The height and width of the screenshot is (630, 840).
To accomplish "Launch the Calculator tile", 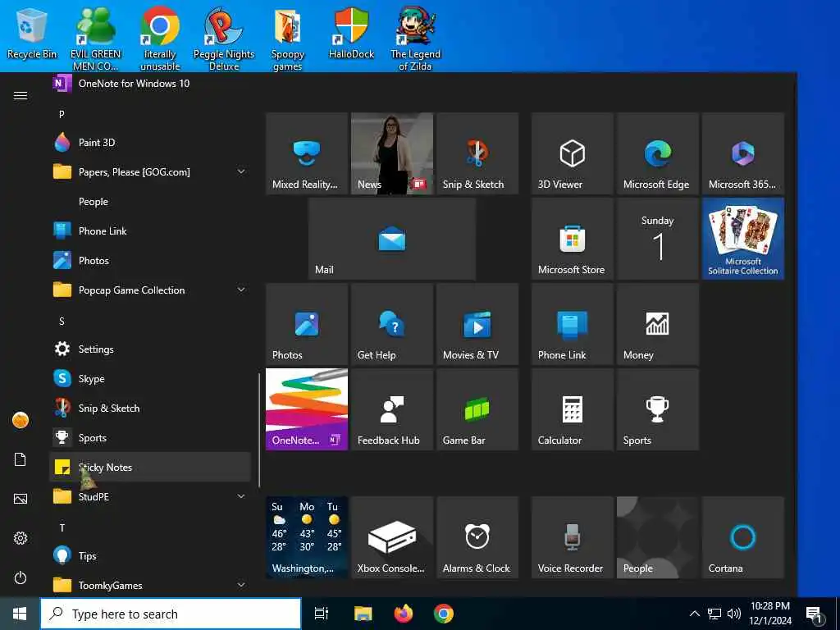I will point(572,409).
